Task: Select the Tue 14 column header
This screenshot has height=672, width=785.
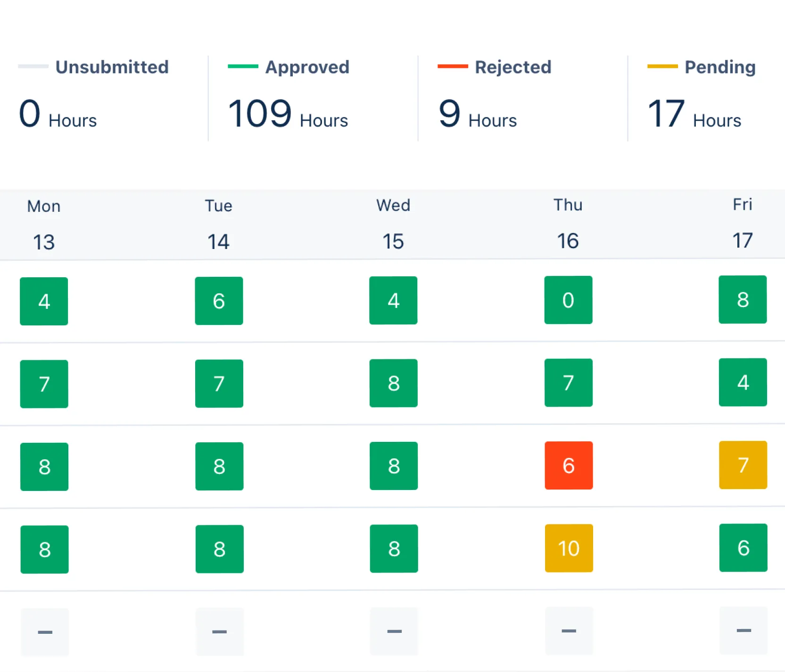Action: click(x=219, y=224)
